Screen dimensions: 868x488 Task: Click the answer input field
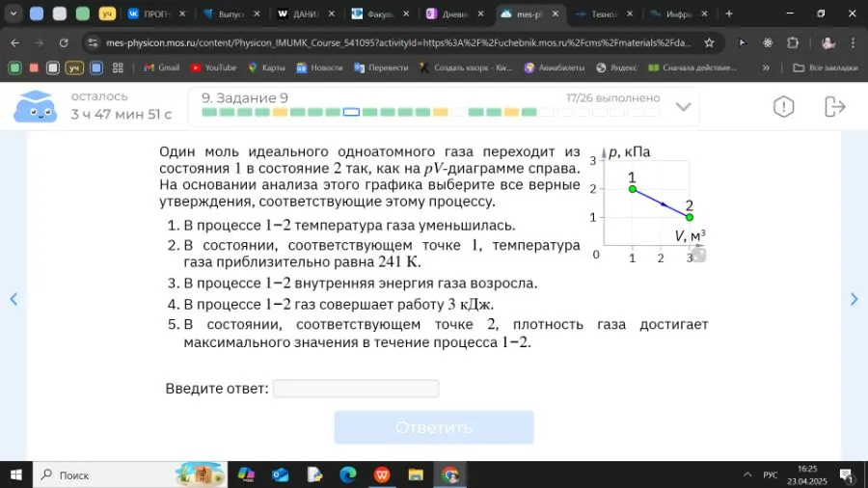tap(356, 389)
